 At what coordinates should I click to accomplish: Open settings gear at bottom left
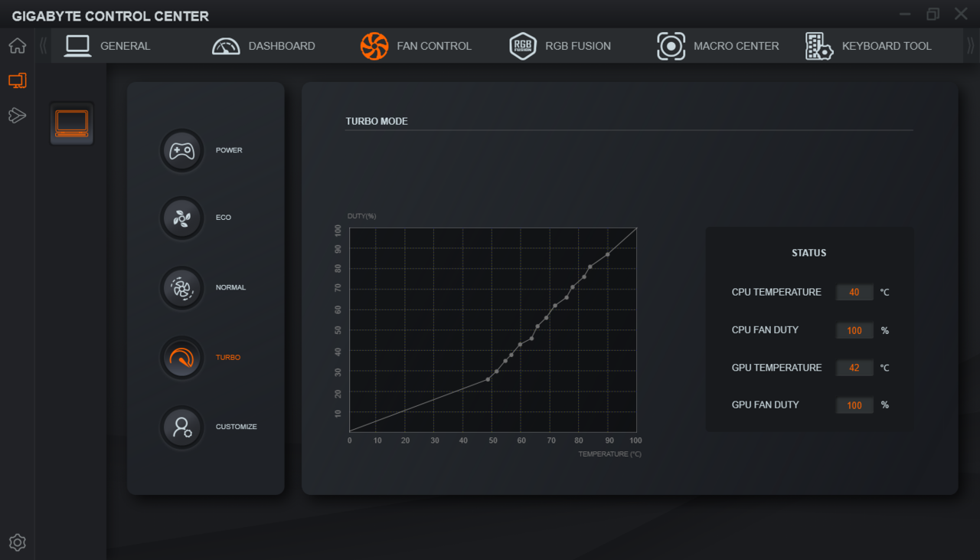point(17,542)
